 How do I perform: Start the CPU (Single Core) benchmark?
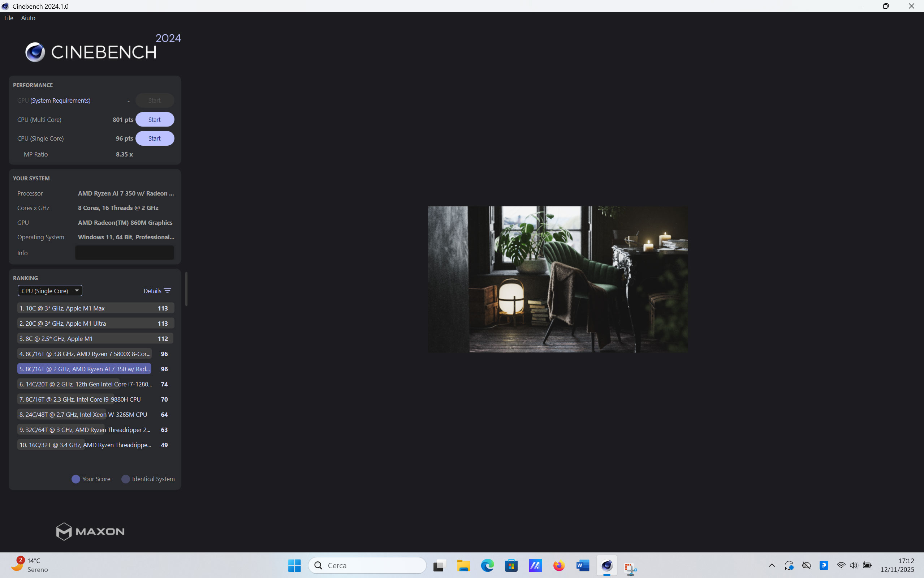[155, 138]
